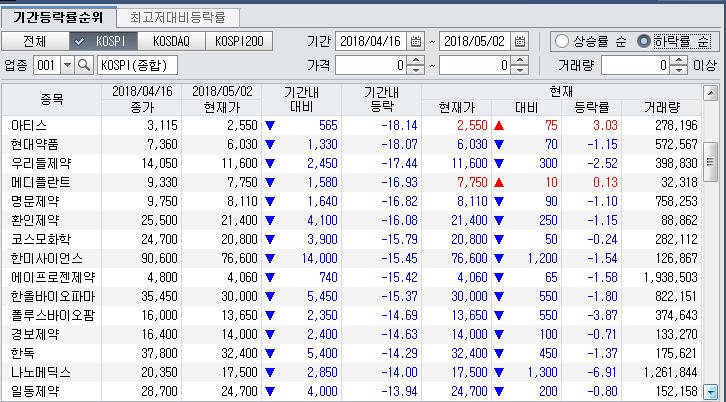Decrease the minimum price with the stepper
This screenshot has width=726, height=402.
(x=416, y=70)
